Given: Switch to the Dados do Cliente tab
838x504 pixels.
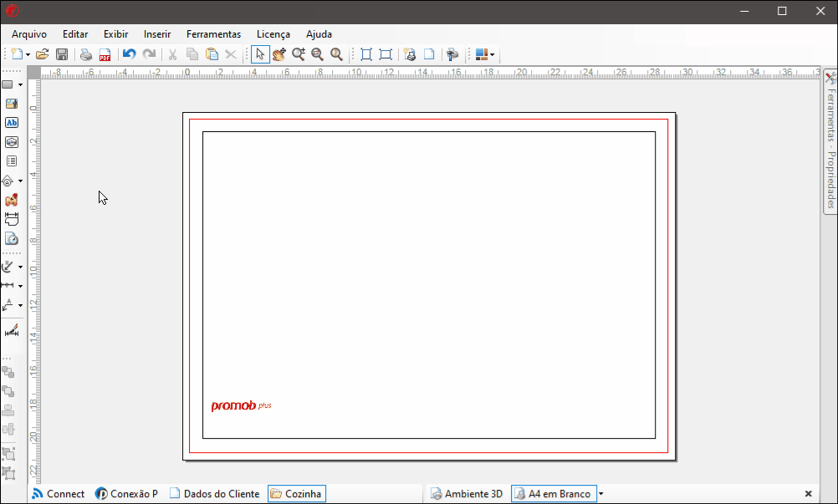Looking at the screenshot, I should point(214,494).
